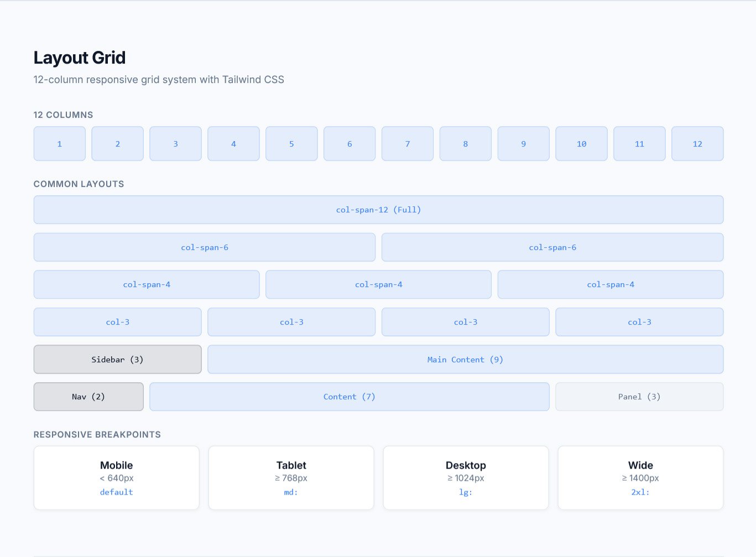Viewport: 756px width, 557px height.
Task: Select the Tablet breakpoint card
Action: [291, 477]
